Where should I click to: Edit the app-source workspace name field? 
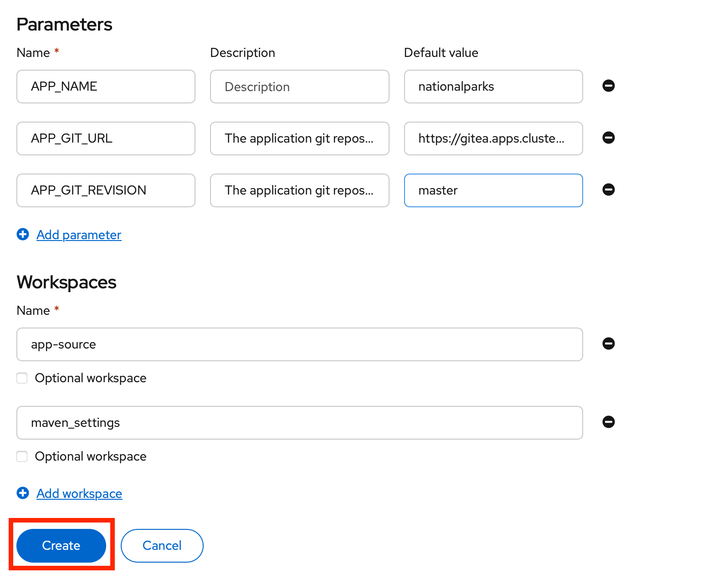coord(299,344)
